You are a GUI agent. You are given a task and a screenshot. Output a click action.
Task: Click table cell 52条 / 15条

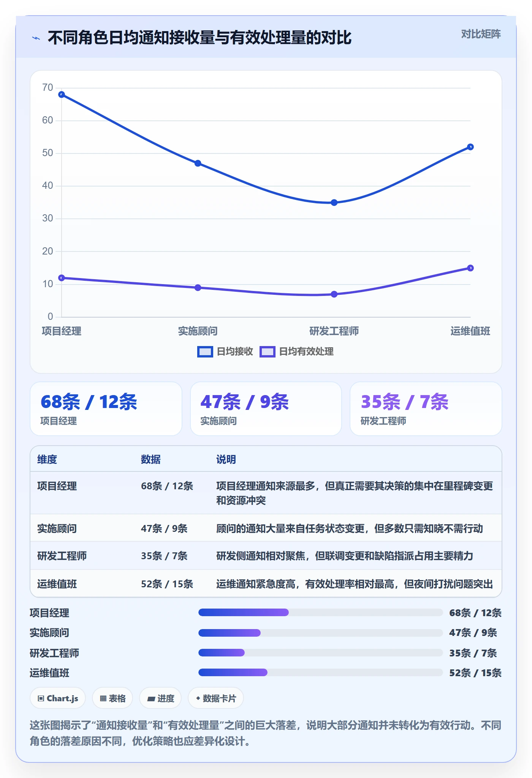(x=167, y=584)
